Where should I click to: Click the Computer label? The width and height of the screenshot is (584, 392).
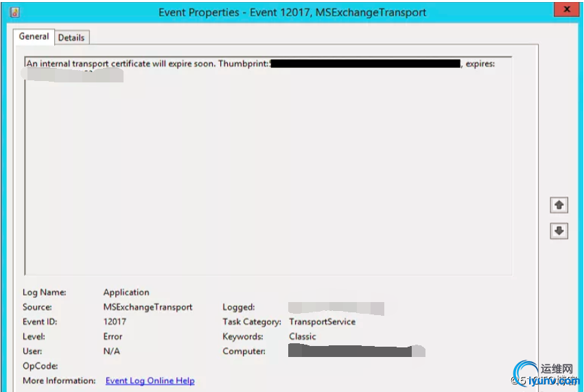[x=244, y=351]
